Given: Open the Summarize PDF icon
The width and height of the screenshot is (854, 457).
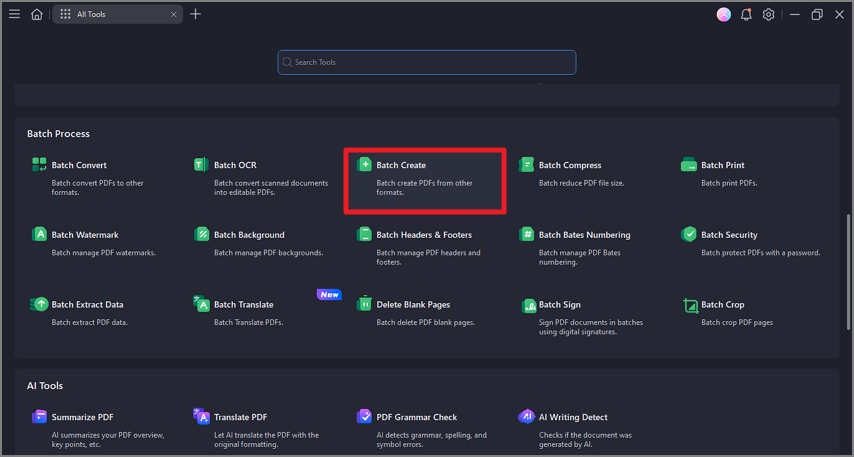Looking at the screenshot, I should tap(39, 417).
